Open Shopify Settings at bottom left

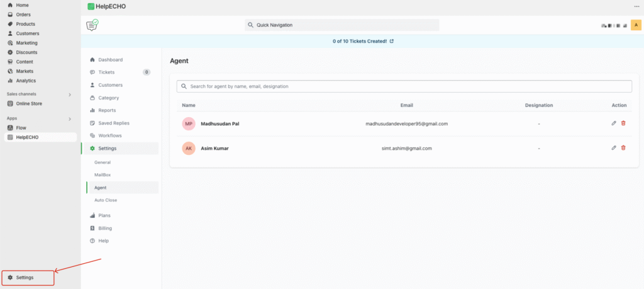[25, 278]
